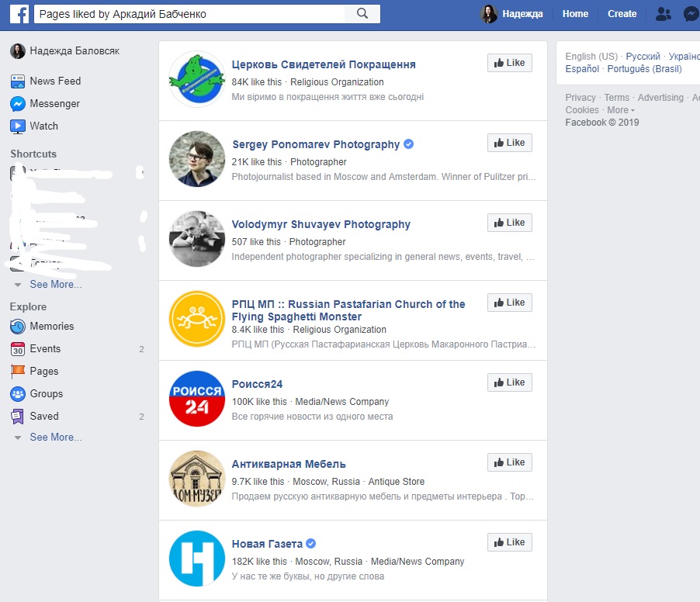Switch language to Português (Brasil)

point(645,69)
